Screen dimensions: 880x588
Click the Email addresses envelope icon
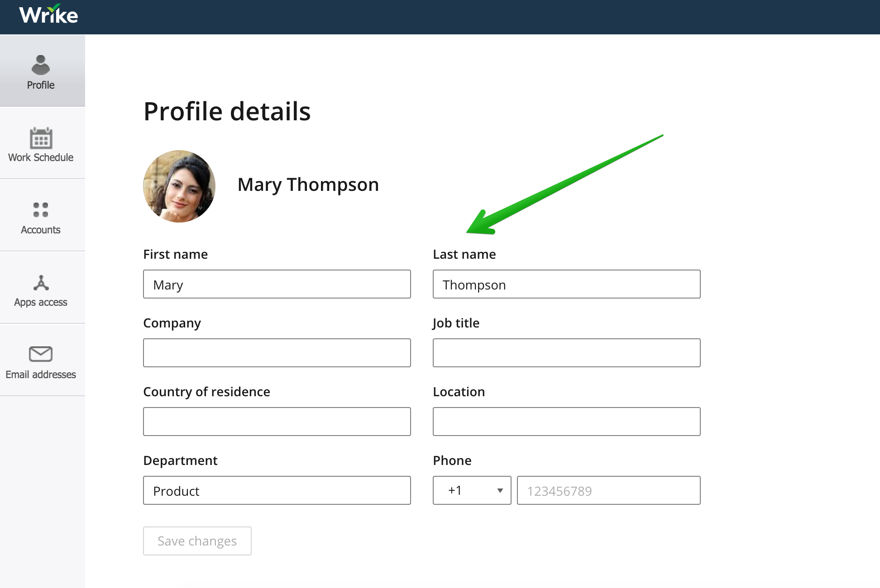point(41,354)
